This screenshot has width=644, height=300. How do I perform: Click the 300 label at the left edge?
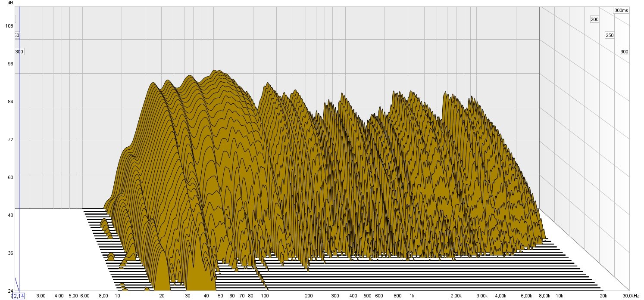tap(19, 52)
